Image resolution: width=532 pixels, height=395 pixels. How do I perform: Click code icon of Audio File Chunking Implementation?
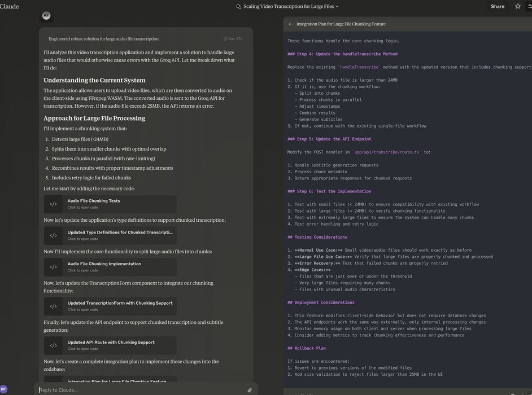click(53, 267)
